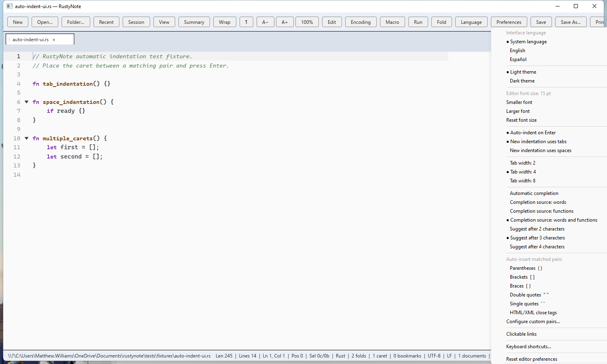Collapse the space_indentation function fold
Screen dimensions: 607x364
point(27,102)
